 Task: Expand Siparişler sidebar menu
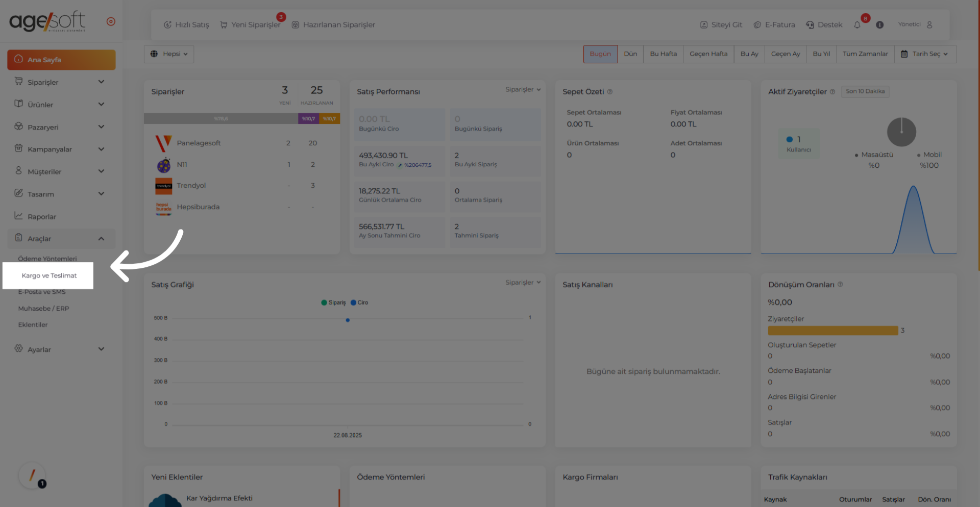[61, 82]
